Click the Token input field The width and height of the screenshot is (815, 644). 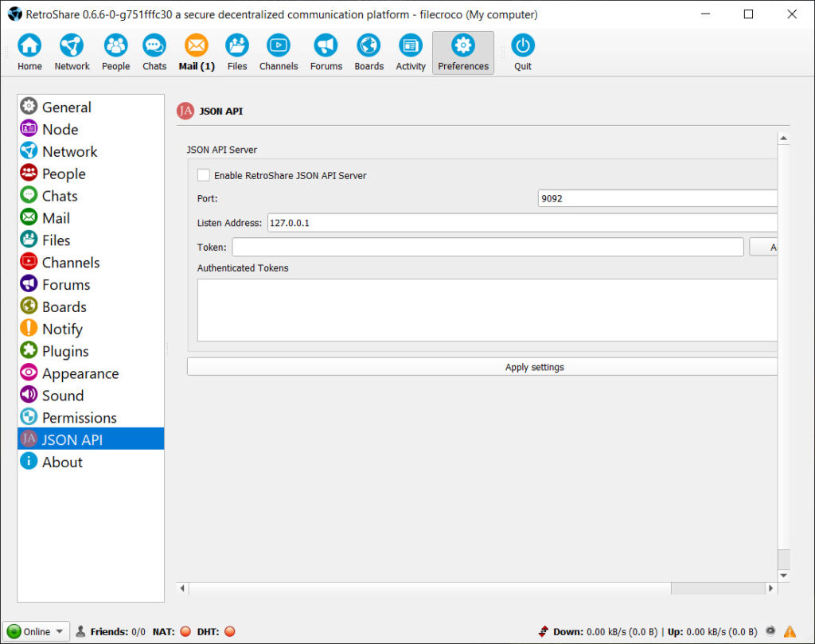click(488, 247)
